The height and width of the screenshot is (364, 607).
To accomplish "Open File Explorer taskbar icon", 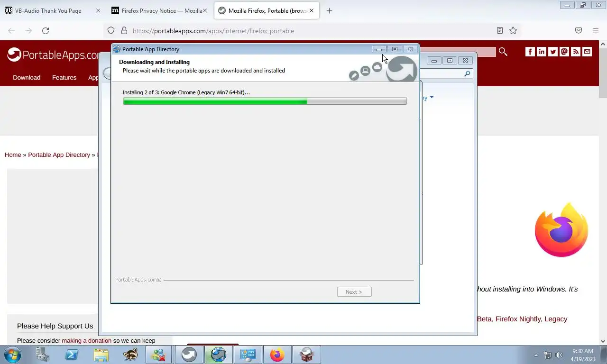I will pyautogui.click(x=101, y=355).
